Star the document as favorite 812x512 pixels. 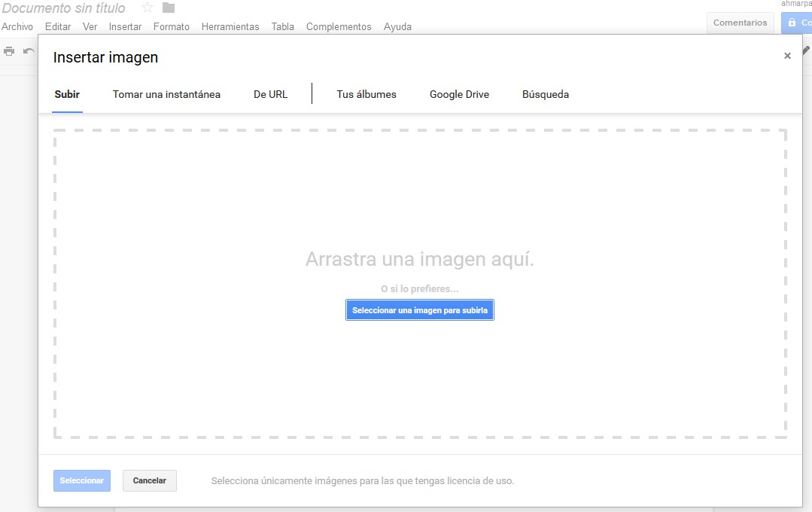point(146,8)
